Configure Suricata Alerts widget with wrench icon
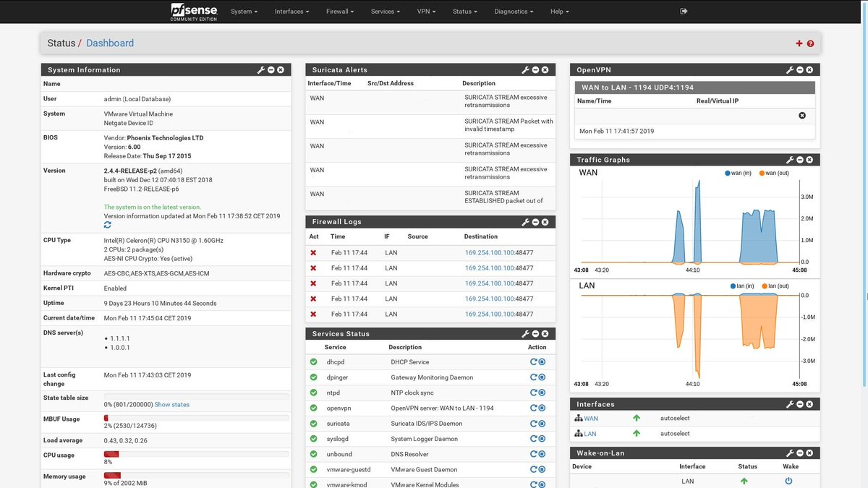This screenshot has height=488, width=868. (x=526, y=70)
